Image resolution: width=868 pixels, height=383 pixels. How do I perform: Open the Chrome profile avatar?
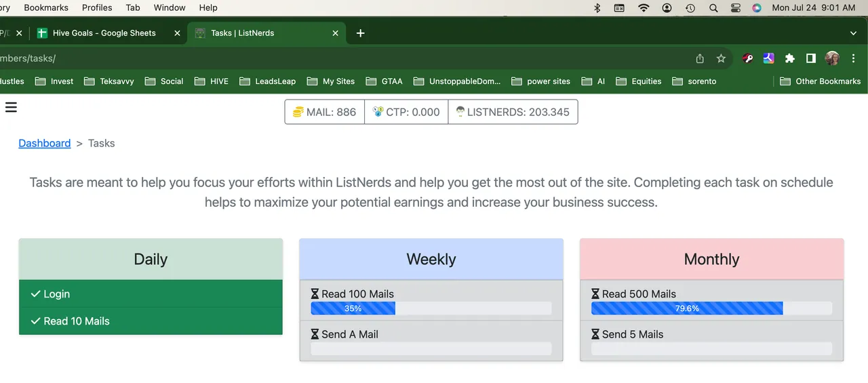(x=832, y=59)
